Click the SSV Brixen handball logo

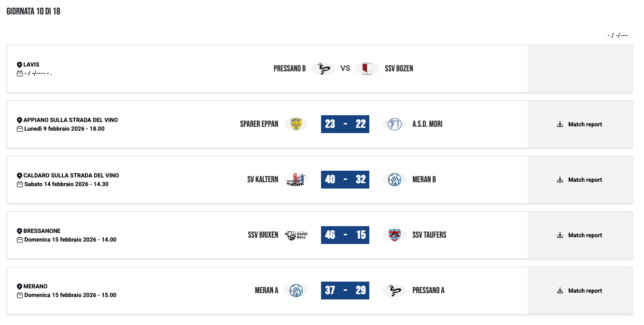click(296, 235)
